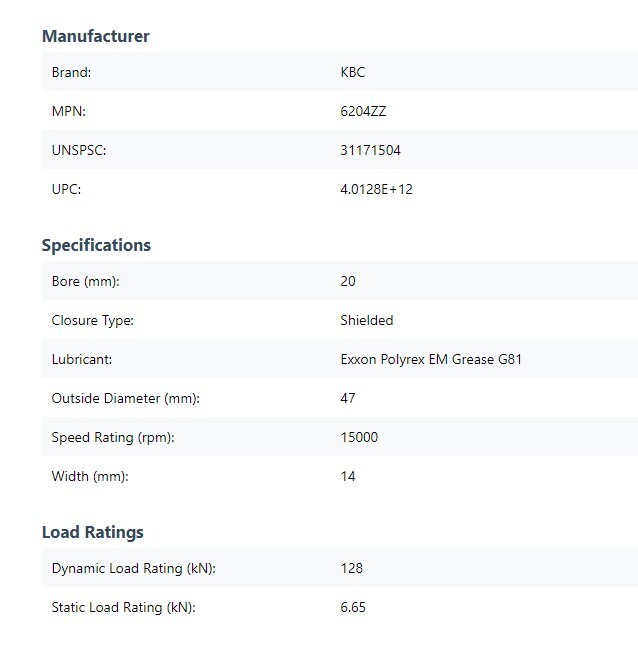Click the Static Load Rating value 6.65

point(353,607)
